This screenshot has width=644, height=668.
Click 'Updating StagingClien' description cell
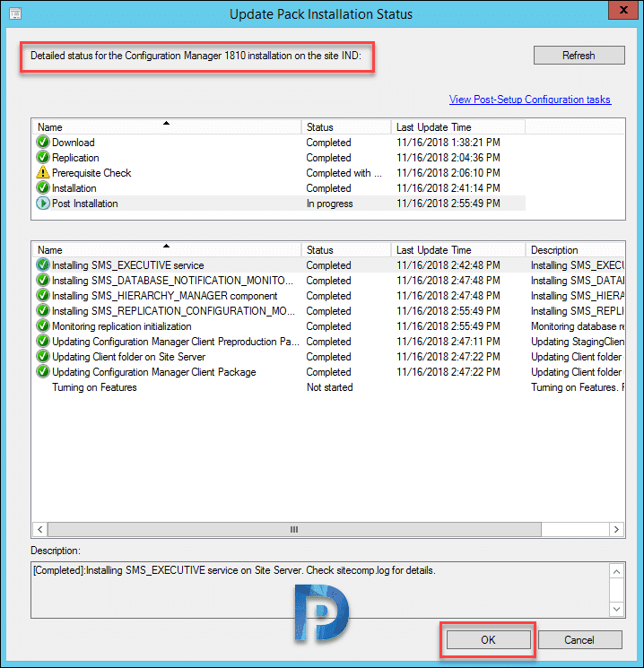[x=578, y=342]
